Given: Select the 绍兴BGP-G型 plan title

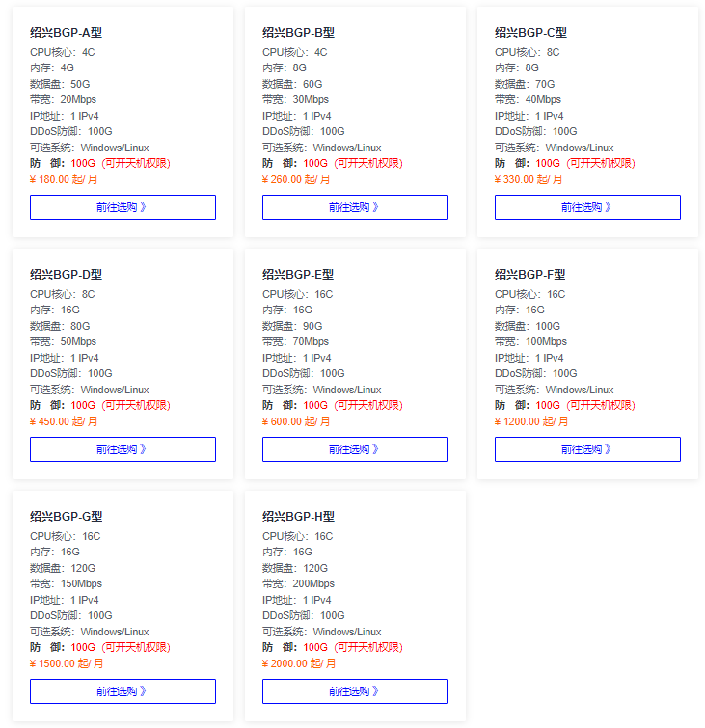Looking at the screenshot, I should (66, 516).
